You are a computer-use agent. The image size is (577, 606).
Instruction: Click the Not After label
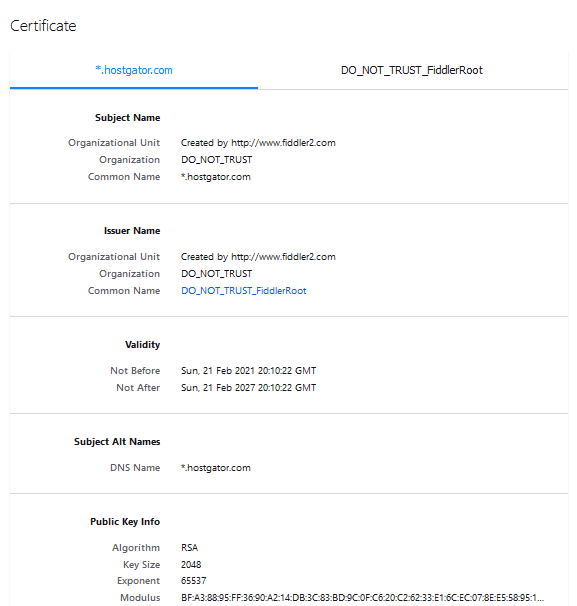coord(138,388)
